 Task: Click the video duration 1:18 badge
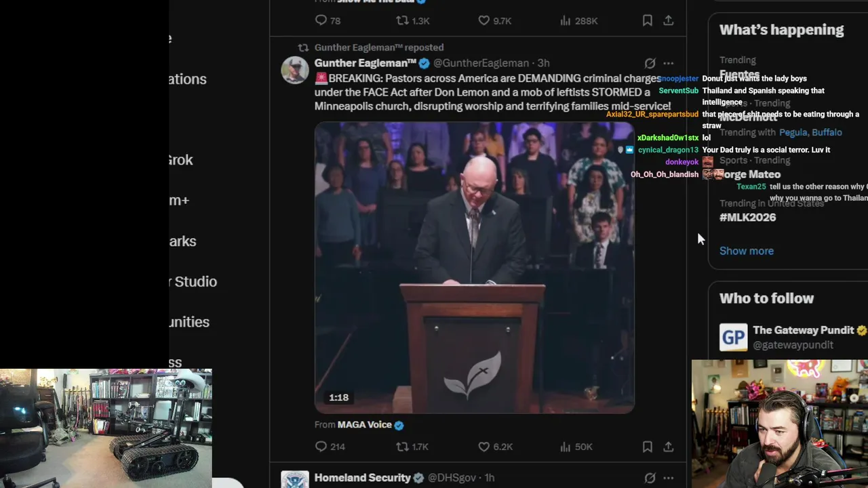(339, 398)
